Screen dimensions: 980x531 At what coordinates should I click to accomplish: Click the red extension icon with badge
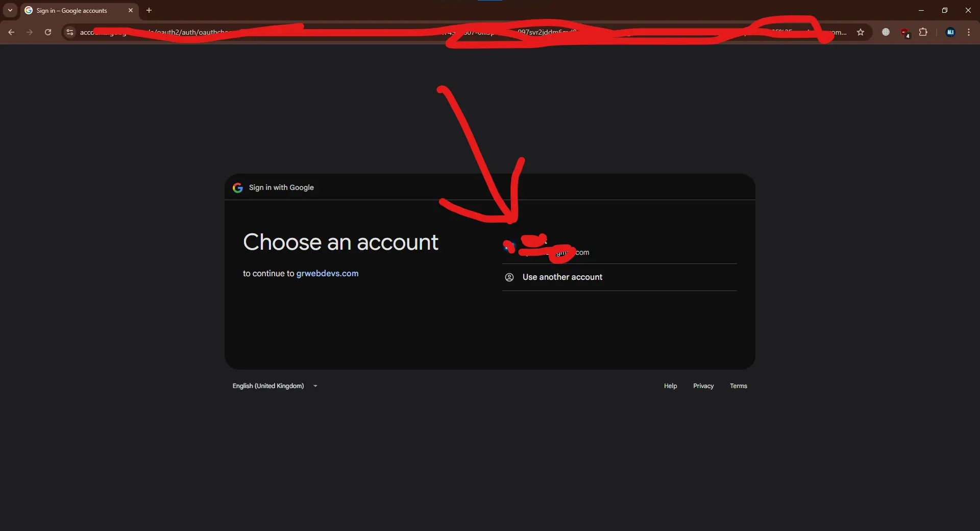point(905,33)
